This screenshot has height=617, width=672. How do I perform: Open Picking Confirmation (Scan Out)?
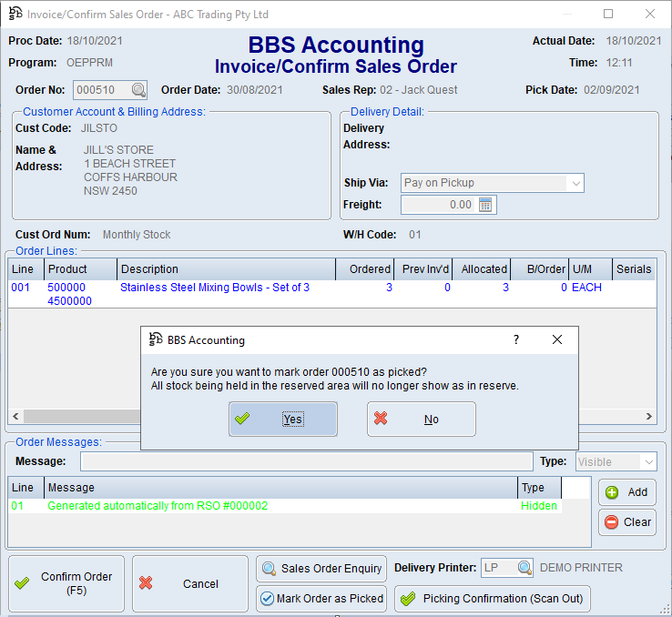pyautogui.click(x=493, y=599)
